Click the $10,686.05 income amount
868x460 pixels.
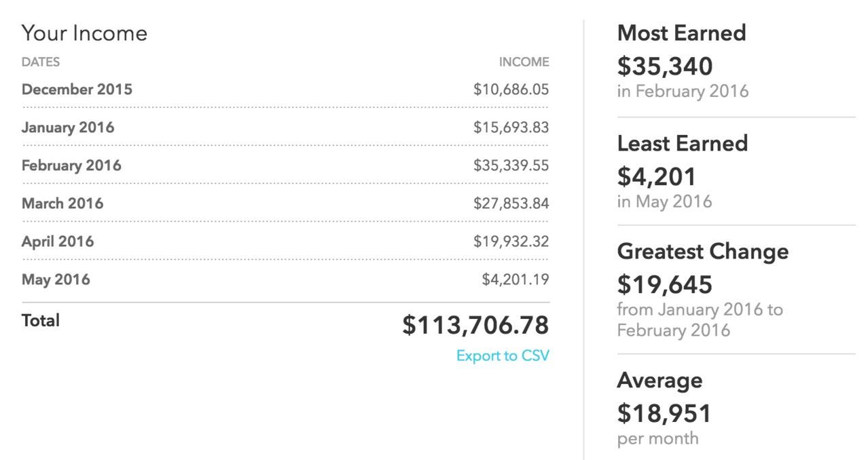click(x=511, y=90)
